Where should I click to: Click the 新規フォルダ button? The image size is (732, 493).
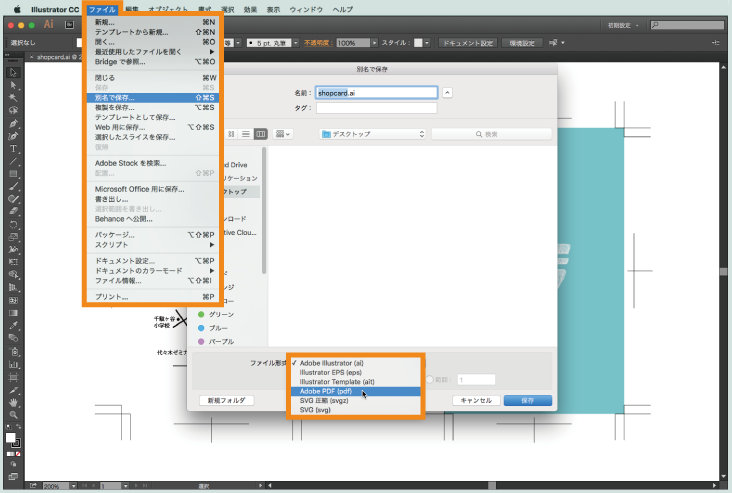[x=226, y=401]
